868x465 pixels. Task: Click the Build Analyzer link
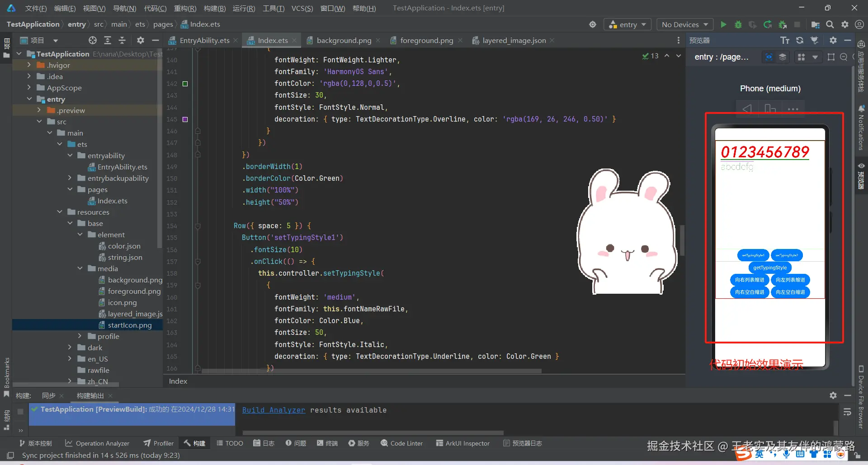point(273,410)
